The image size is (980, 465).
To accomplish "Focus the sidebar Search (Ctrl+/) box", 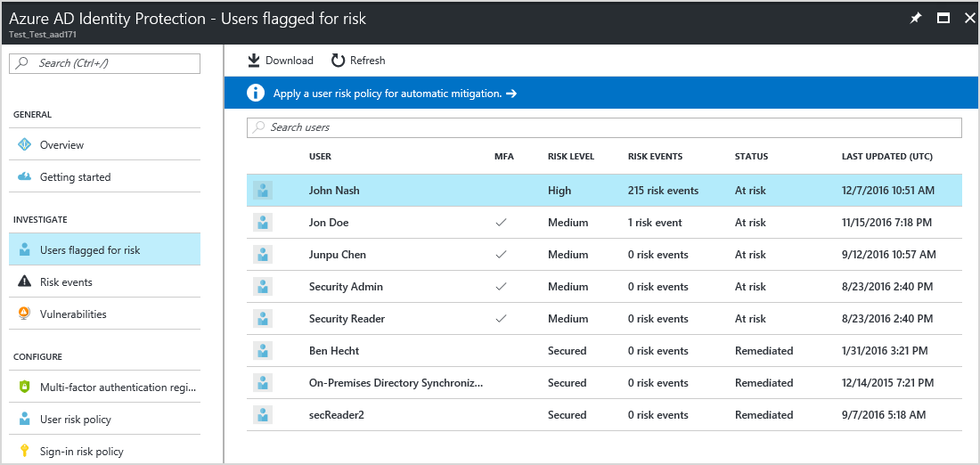I will click(x=105, y=63).
